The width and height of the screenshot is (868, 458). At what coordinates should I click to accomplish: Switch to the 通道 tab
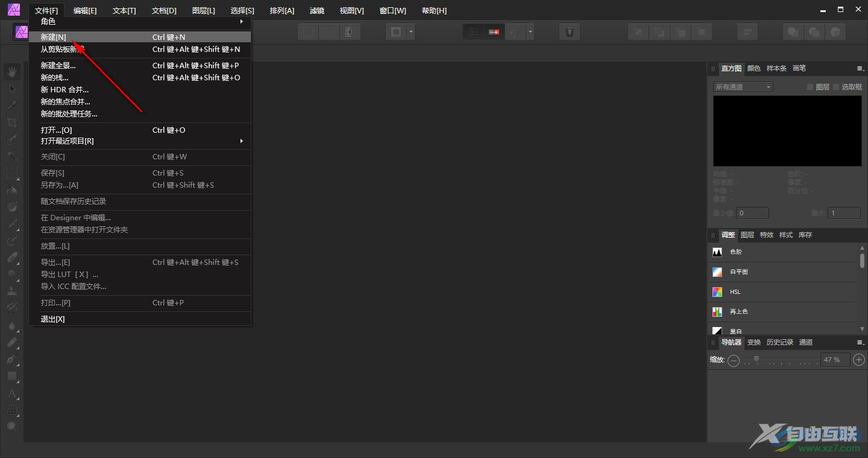tap(806, 342)
